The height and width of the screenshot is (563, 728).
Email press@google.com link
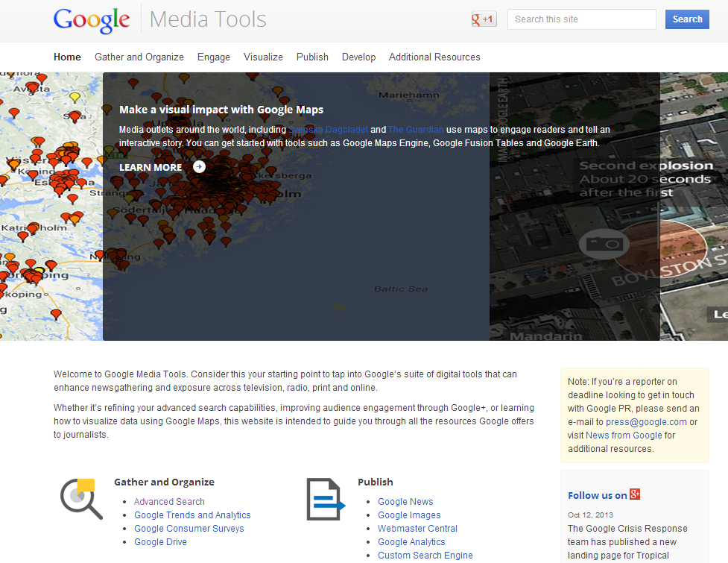[646, 422]
